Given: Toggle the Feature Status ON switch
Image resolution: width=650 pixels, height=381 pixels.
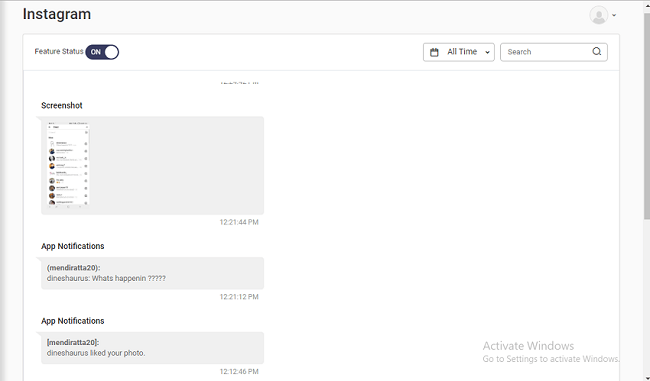Looking at the screenshot, I should click(x=102, y=52).
